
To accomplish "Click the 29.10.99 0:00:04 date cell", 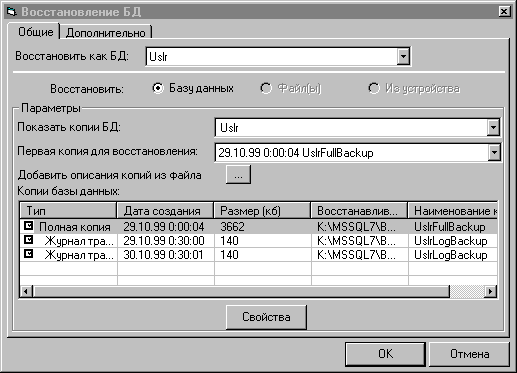I will [164, 227].
